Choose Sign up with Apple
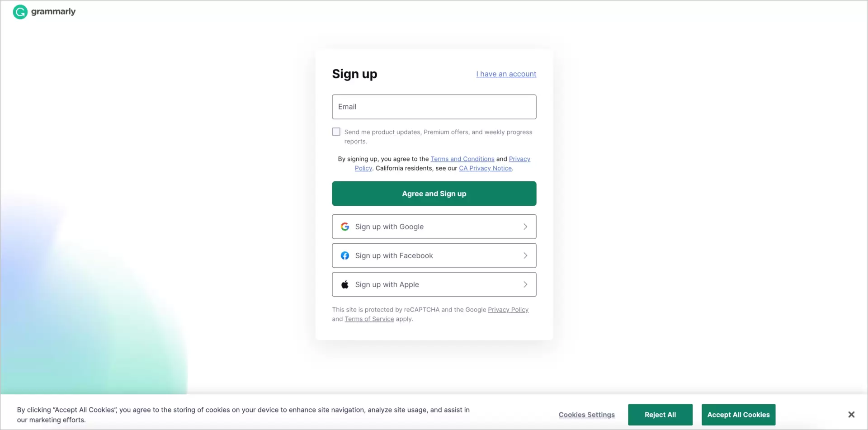This screenshot has width=868, height=430. 434,284
